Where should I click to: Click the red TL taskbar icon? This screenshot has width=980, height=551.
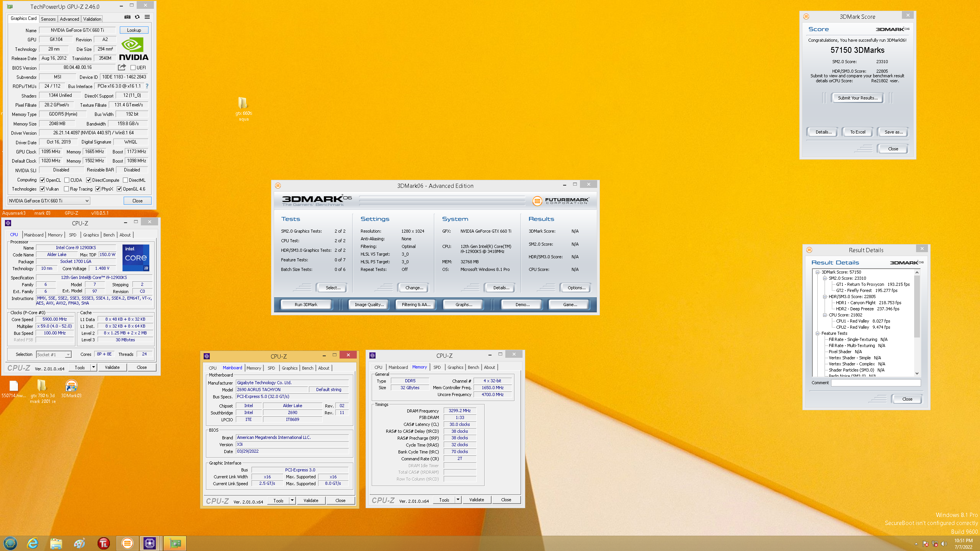(103, 543)
